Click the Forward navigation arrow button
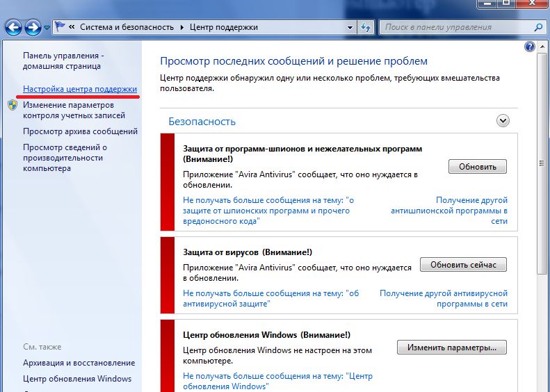Viewport: 550px width, 392px height. coord(33,28)
